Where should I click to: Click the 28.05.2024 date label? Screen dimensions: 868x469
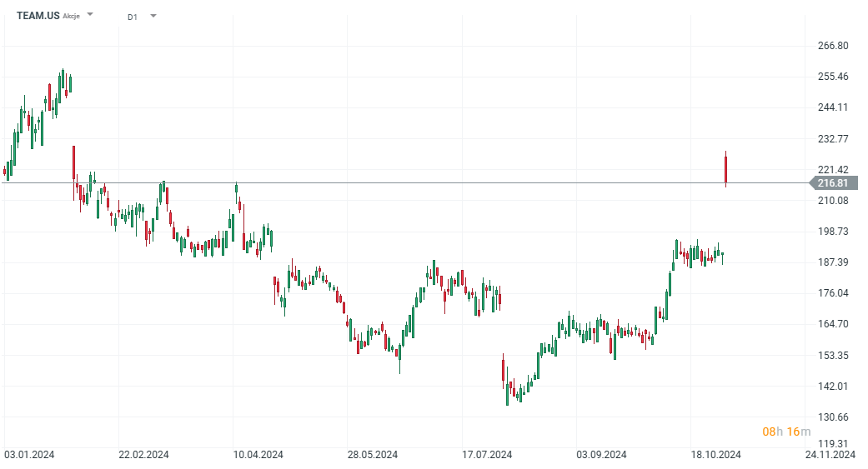[x=373, y=455]
